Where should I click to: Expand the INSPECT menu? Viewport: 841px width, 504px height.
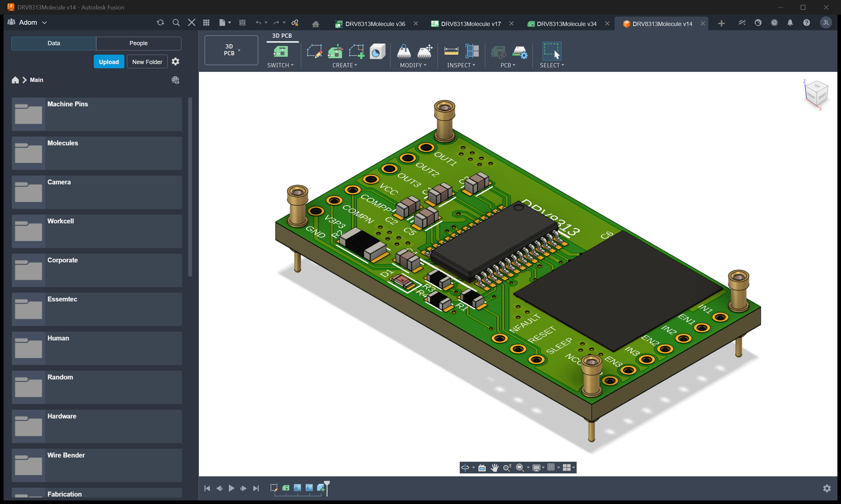(461, 65)
